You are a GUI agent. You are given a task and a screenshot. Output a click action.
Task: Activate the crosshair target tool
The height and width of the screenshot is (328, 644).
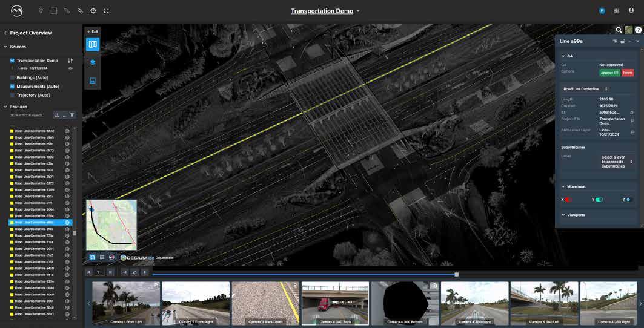click(93, 11)
